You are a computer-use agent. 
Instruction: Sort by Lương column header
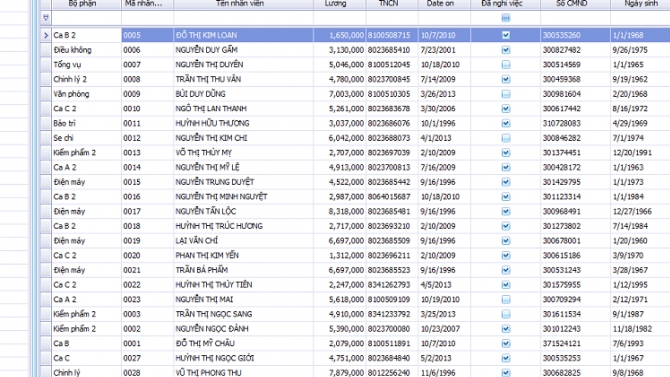pos(340,4)
